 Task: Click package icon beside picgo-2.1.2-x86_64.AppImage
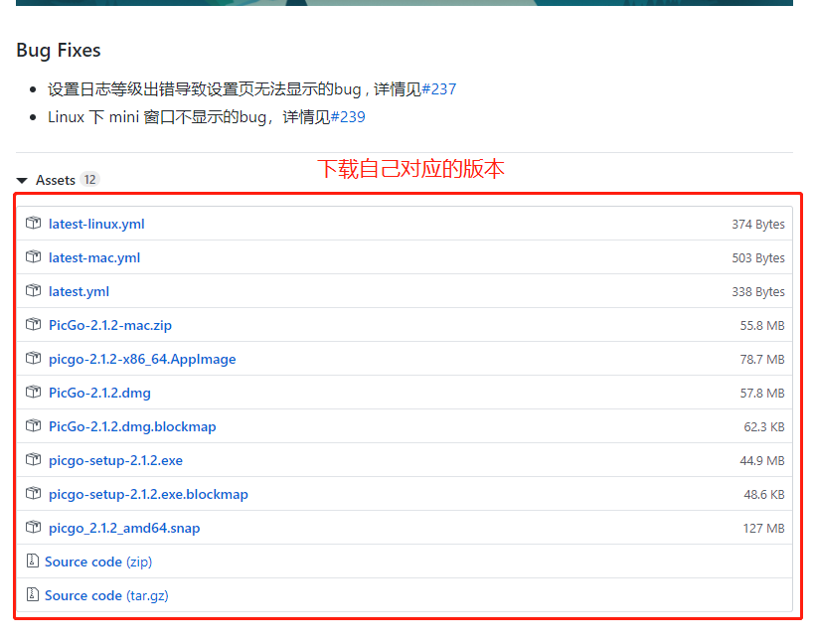click(33, 358)
